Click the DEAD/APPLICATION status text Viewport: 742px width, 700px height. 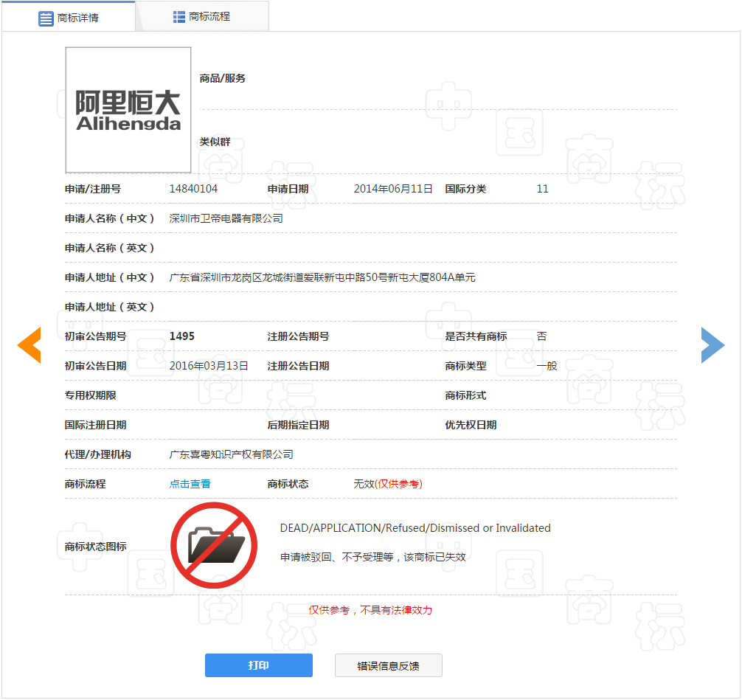point(415,528)
